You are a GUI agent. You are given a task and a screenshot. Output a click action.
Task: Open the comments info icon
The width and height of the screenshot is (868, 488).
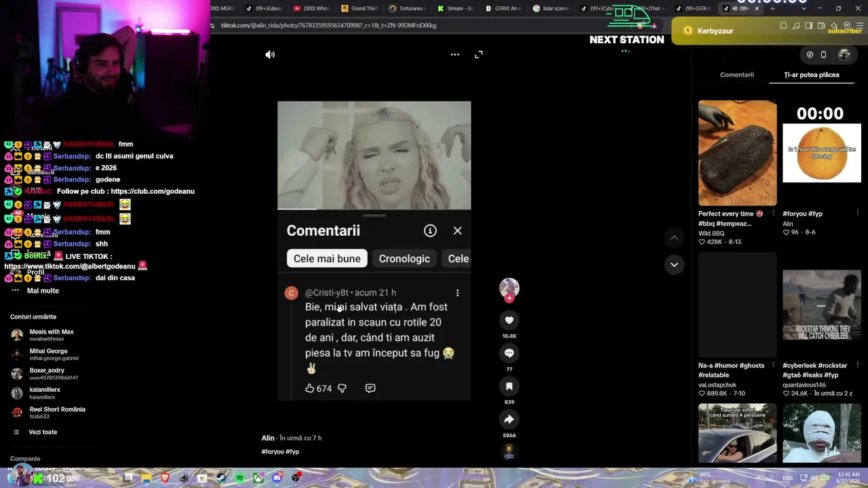coord(430,231)
